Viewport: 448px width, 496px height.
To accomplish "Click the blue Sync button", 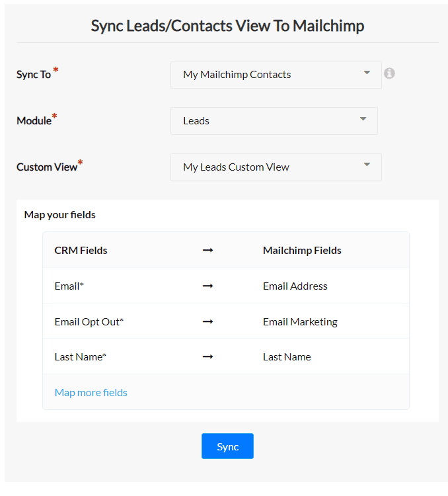I will click(x=228, y=446).
